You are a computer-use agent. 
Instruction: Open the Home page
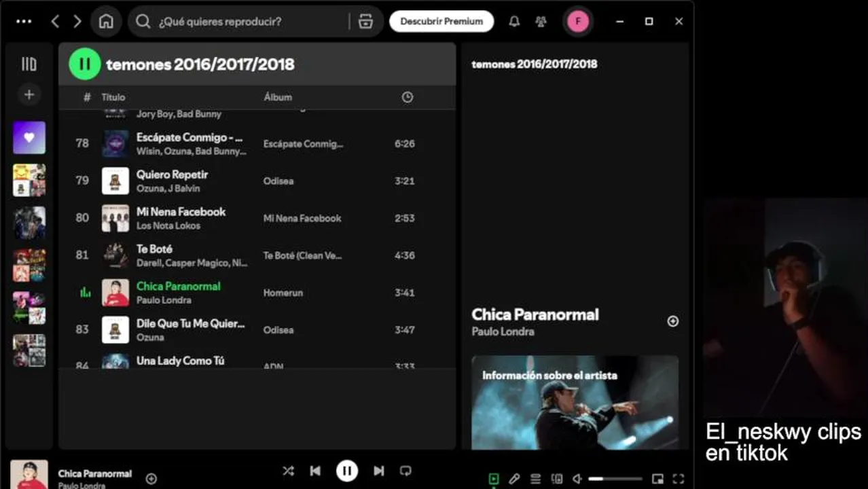[x=106, y=21]
